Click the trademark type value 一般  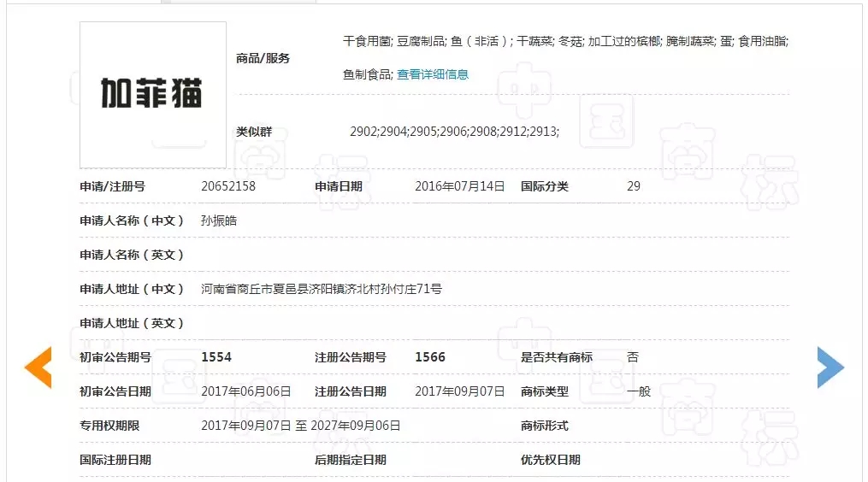[639, 391]
